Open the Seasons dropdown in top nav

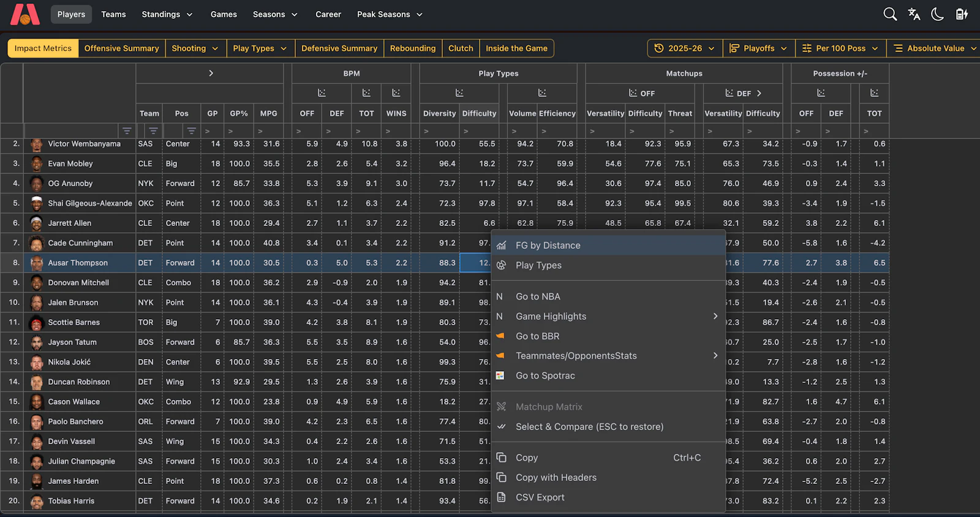pyautogui.click(x=275, y=14)
